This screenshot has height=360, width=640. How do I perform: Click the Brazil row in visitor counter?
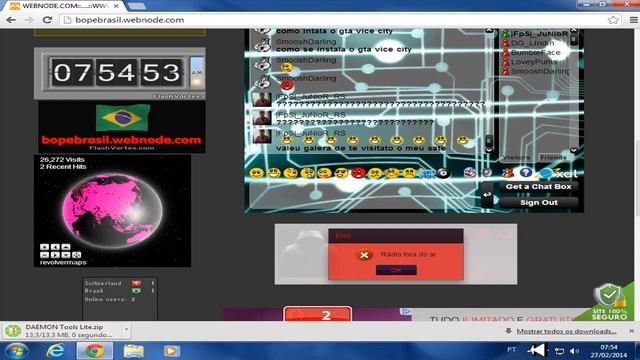(119, 291)
